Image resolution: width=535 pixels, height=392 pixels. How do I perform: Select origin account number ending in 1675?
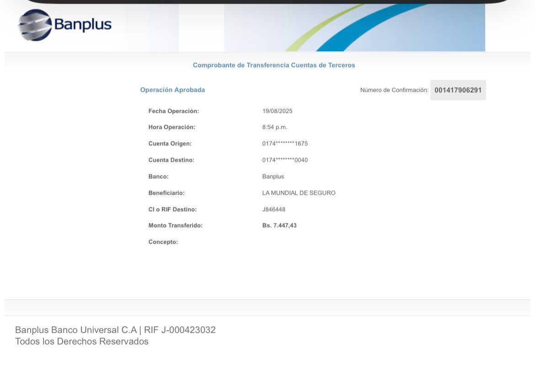coord(285,144)
